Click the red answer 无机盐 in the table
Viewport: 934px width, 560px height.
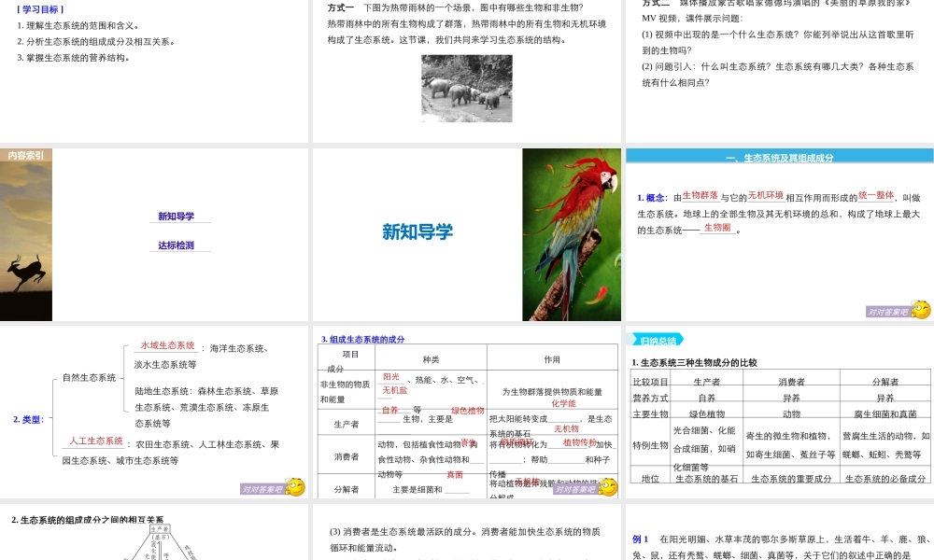click(x=395, y=390)
